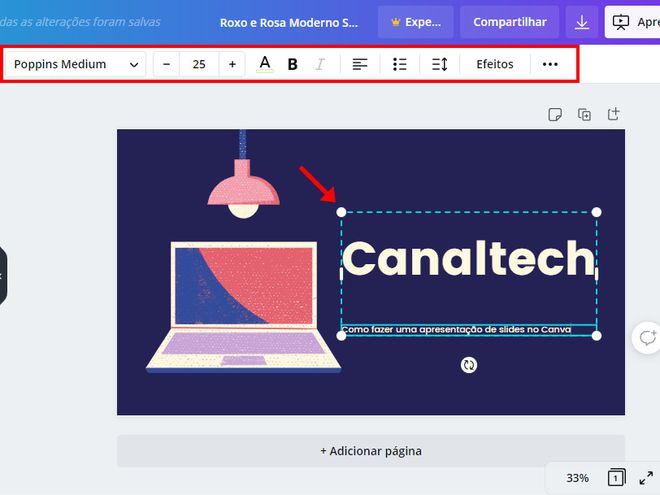The width and height of the screenshot is (660, 495).
Task: Click the Compartilhar share button
Action: (510, 22)
